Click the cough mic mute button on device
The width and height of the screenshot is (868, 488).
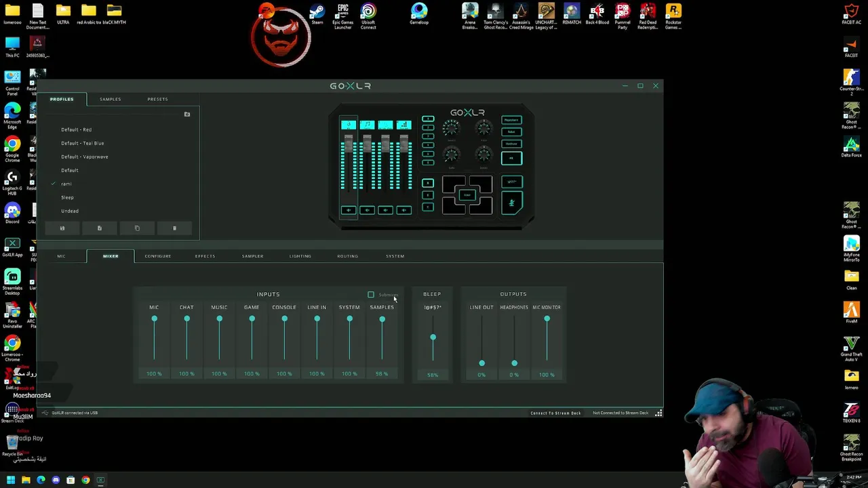click(512, 203)
